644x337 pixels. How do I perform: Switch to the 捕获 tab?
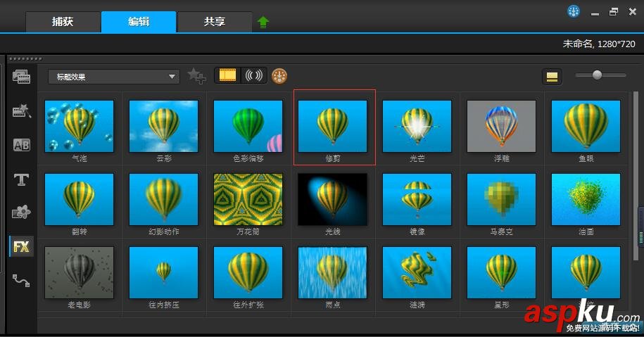click(63, 22)
